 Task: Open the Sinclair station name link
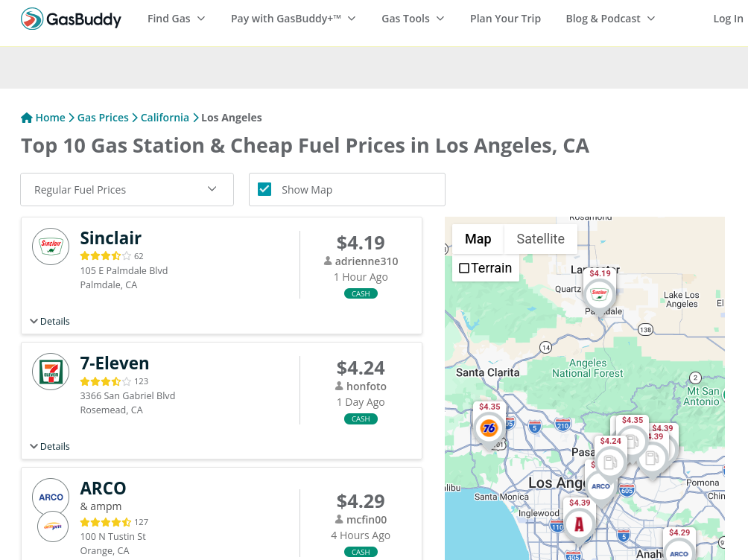(111, 238)
